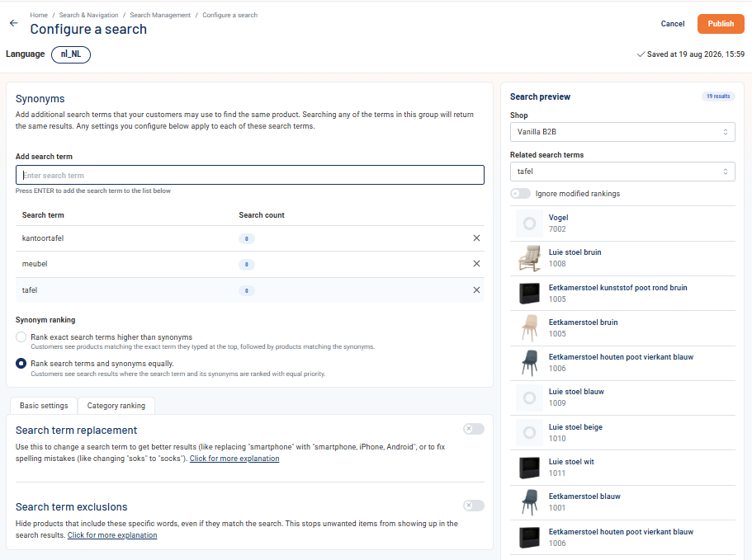Screen dimensions: 752x560
Task: Toggle Ignore modified rankings switch
Action: point(520,194)
